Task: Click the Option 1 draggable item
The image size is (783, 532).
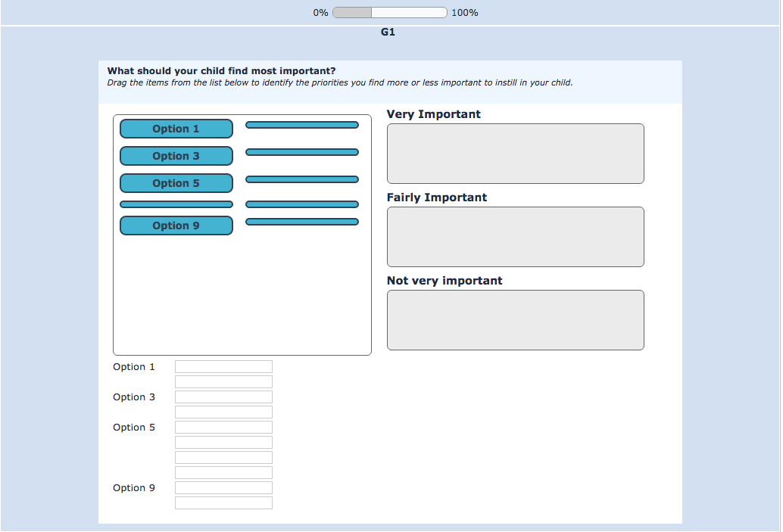Action: (x=176, y=129)
